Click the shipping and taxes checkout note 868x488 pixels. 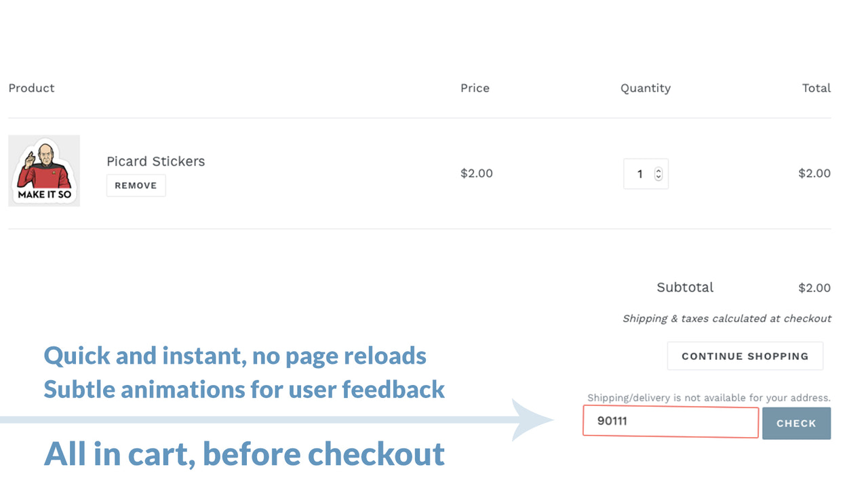[x=727, y=319]
